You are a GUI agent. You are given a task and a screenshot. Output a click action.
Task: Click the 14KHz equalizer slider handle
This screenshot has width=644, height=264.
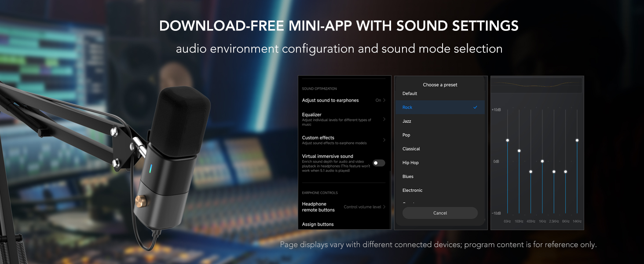(577, 140)
